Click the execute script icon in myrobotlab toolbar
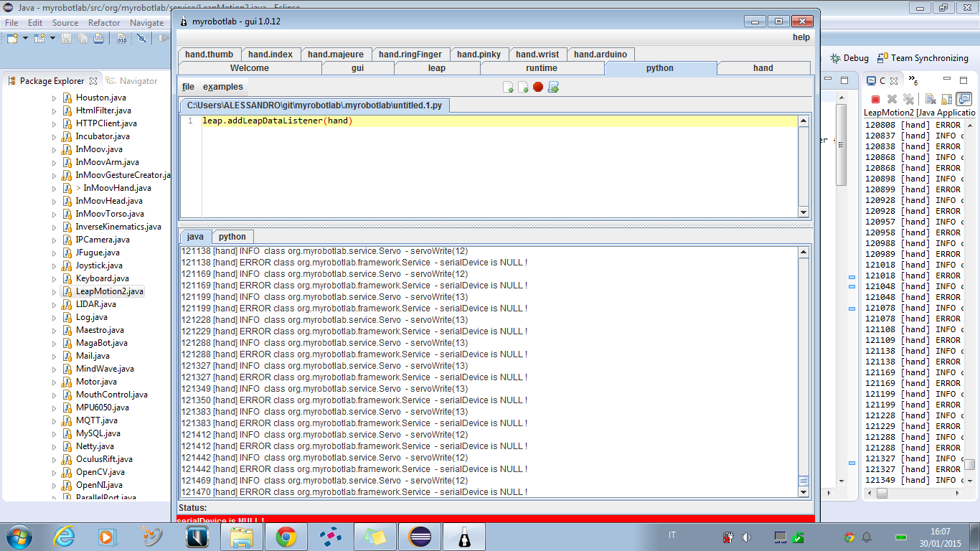 tap(553, 87)
